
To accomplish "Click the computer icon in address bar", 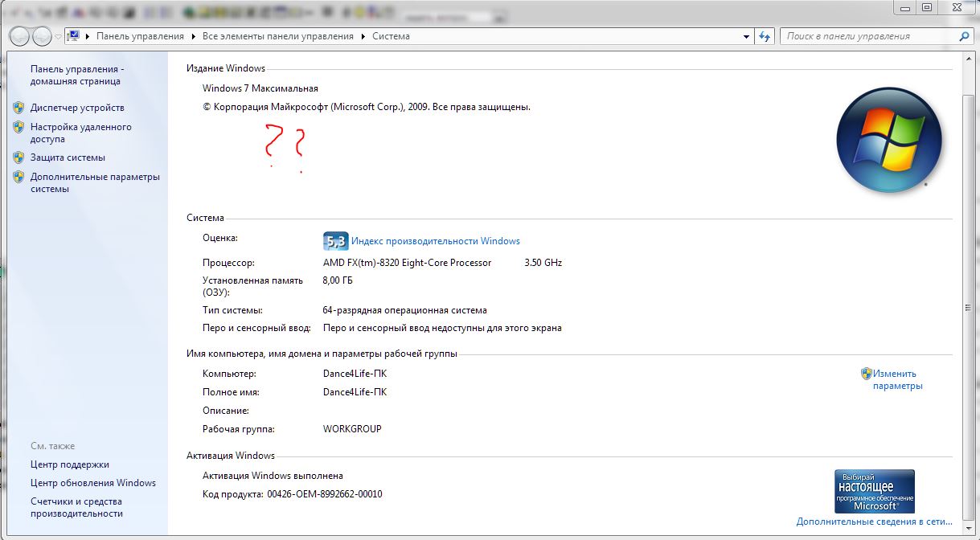I will pos(74,36).
